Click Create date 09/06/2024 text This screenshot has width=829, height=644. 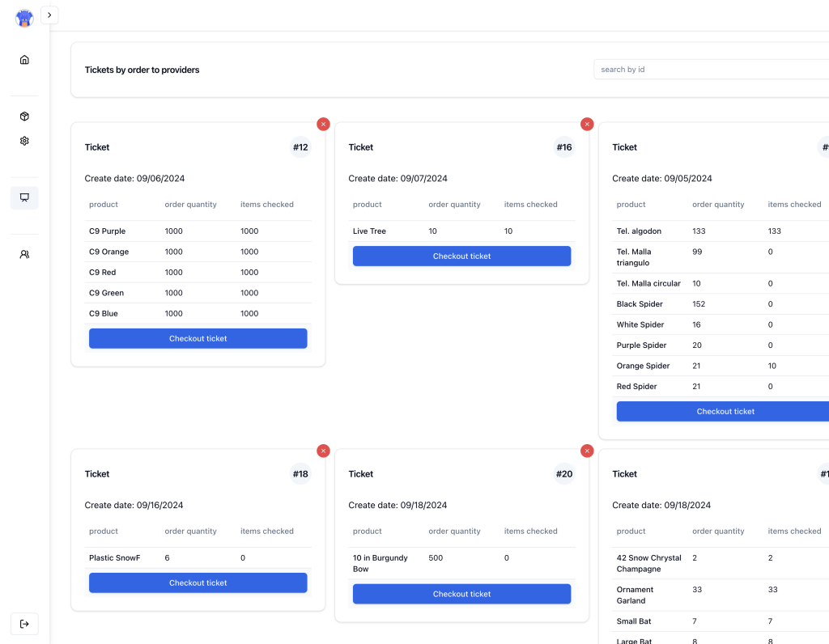point(134,179)
